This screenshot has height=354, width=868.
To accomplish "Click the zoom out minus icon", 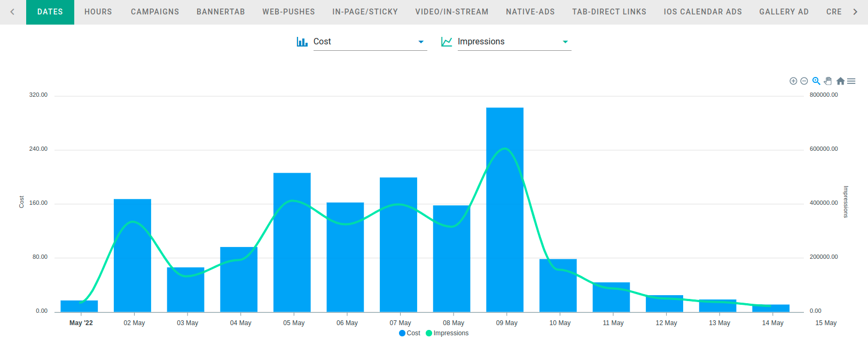I will tap(804, 81).
